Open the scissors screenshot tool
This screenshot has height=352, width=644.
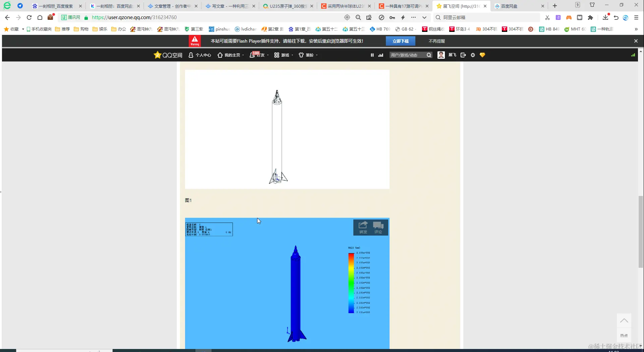click(x=547, y=17)
